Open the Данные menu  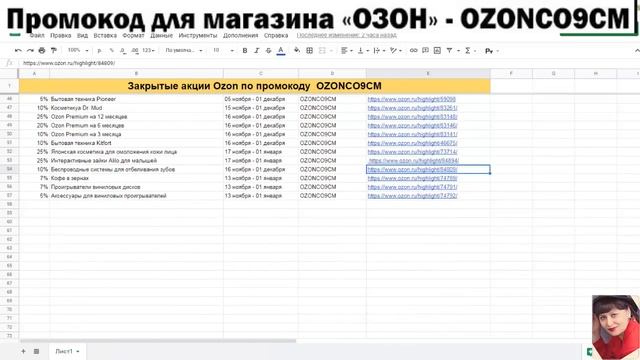(x=161, y=36)
